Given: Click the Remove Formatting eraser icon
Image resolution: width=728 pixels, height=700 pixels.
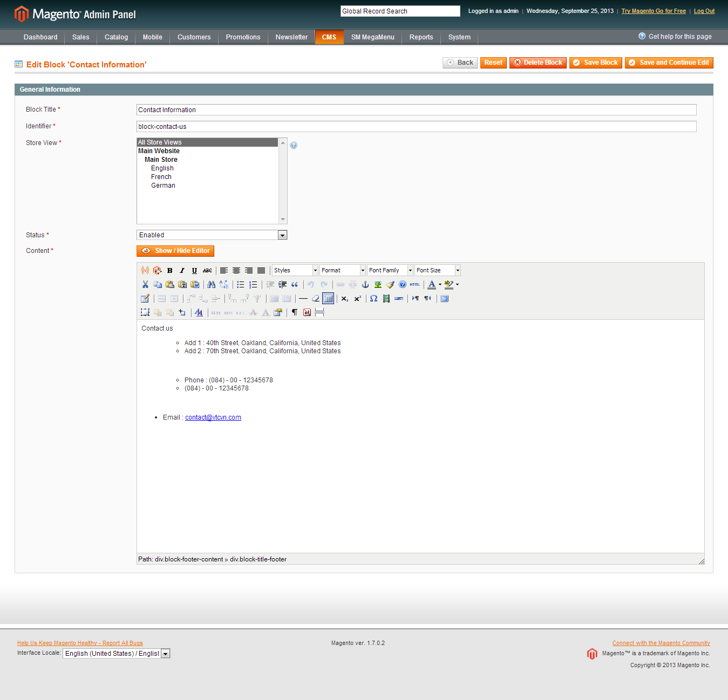Looking at the screenshot, I should point(316,298).
